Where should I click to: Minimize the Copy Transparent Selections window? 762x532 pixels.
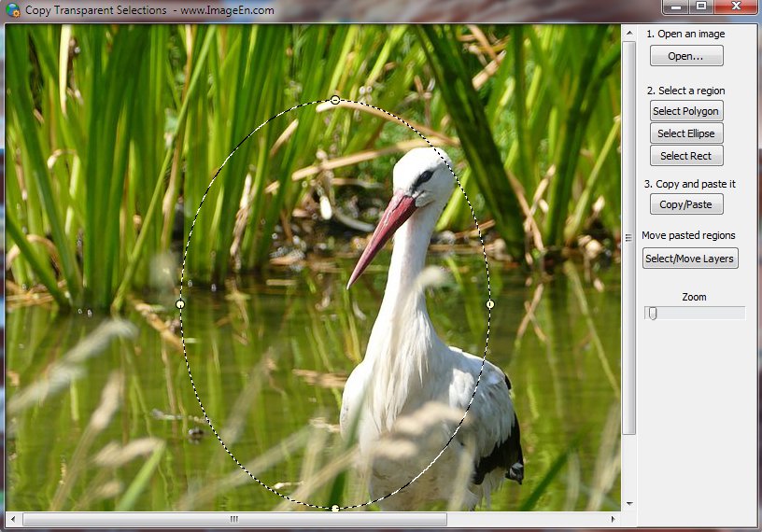[676, 7]
